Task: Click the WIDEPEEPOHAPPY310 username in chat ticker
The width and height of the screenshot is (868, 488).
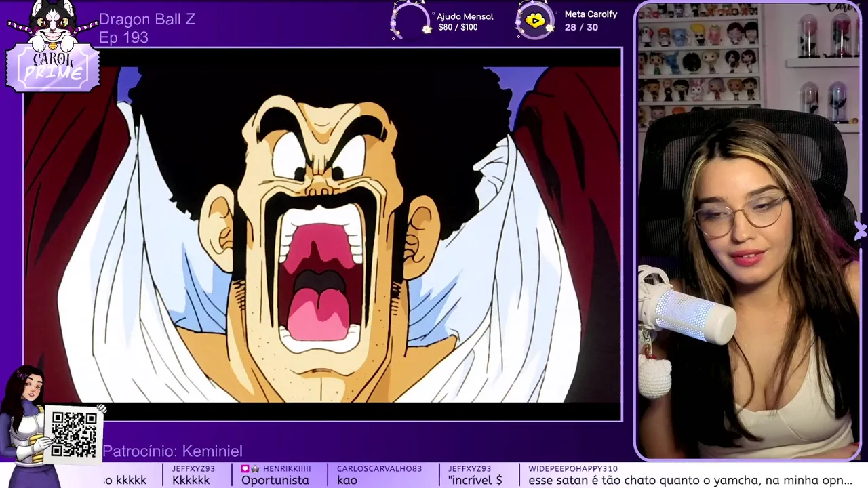Action: pos(573,469)
